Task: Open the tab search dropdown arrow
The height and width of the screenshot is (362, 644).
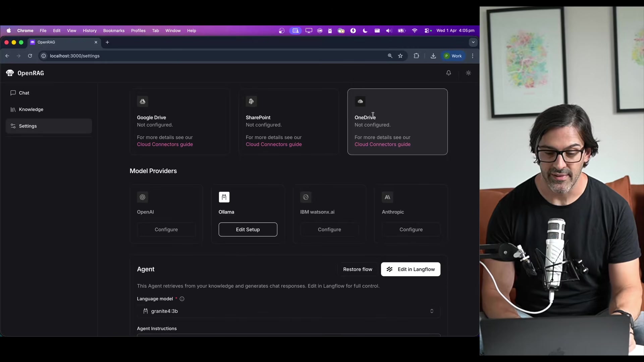Action: coord(473,42)
